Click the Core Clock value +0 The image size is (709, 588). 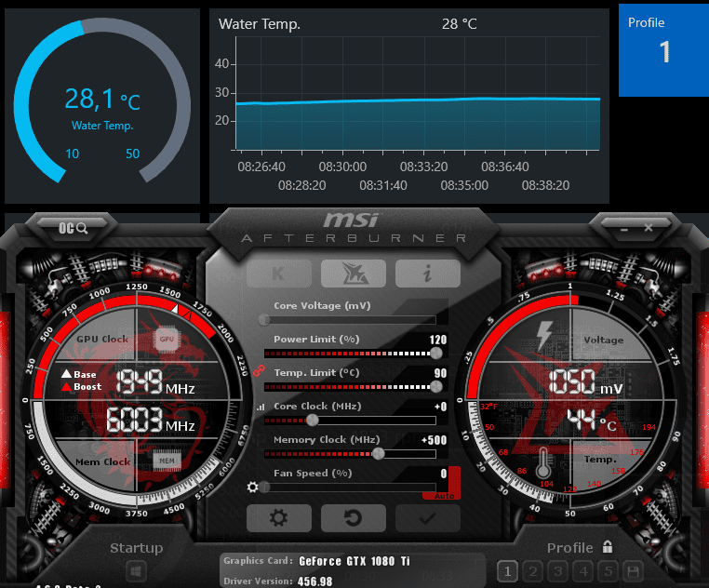click(x=440, y=407)
